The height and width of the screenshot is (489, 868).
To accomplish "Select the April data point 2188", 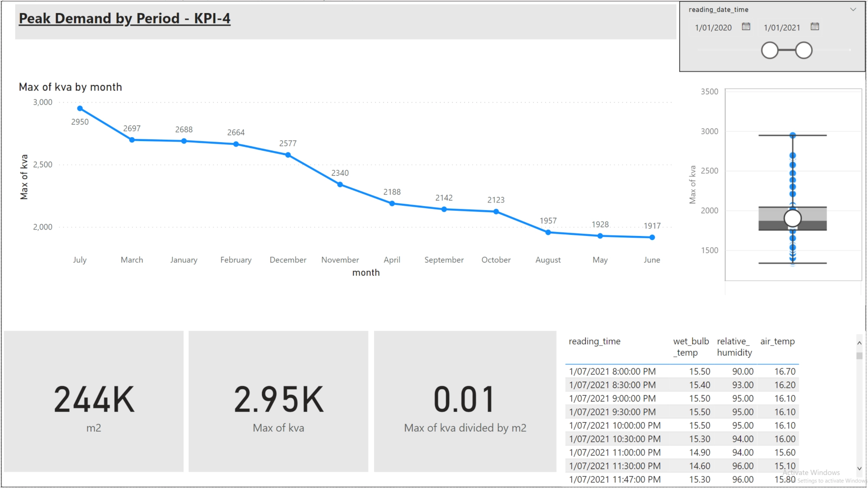I will (x=392, y=203).
